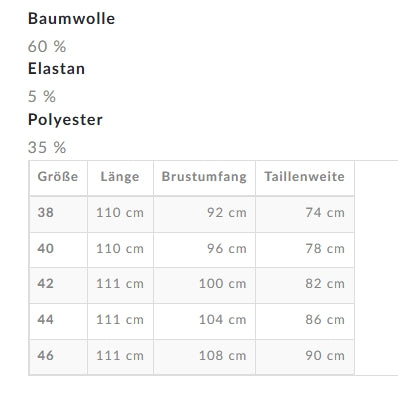The image size is (398, 407).
Task: Click the Elastan material label
Action: pyautogui.click(x=56, y=69)
